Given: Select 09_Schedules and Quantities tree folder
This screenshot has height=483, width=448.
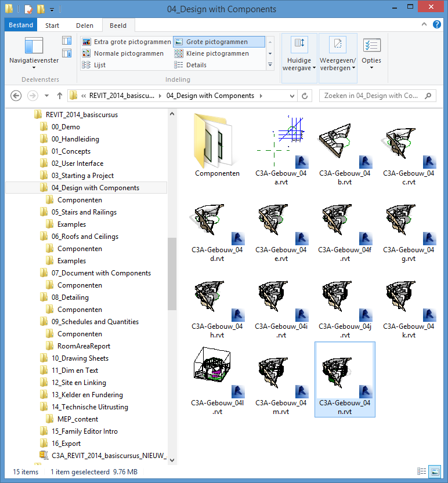Looking at the screenshot, I should point(95,322).
